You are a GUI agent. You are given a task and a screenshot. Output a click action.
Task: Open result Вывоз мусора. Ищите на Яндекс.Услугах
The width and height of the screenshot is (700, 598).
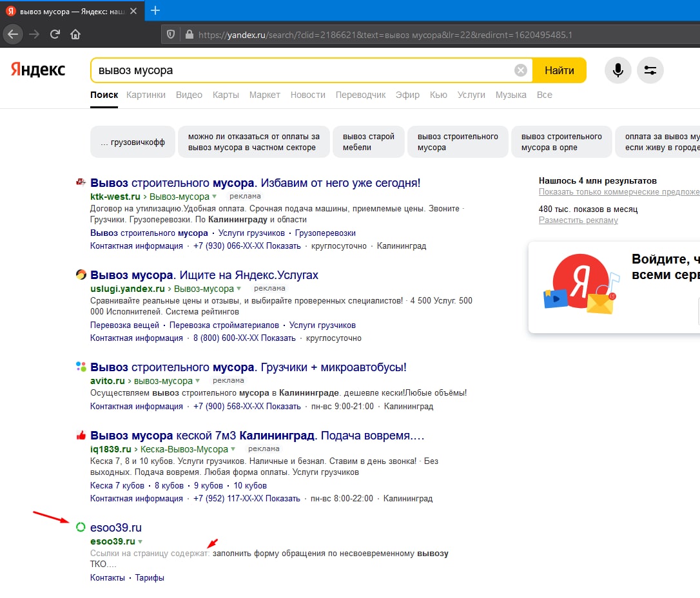point(204,275)
